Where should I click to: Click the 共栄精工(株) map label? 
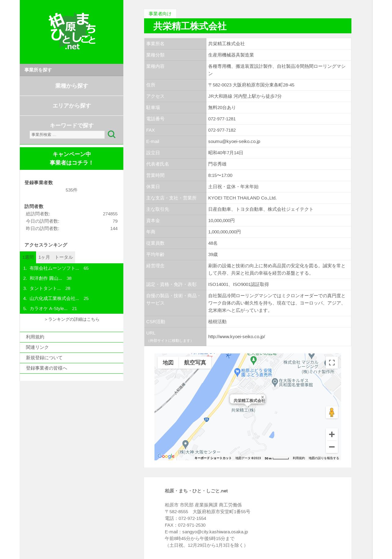tap(243, 410)
